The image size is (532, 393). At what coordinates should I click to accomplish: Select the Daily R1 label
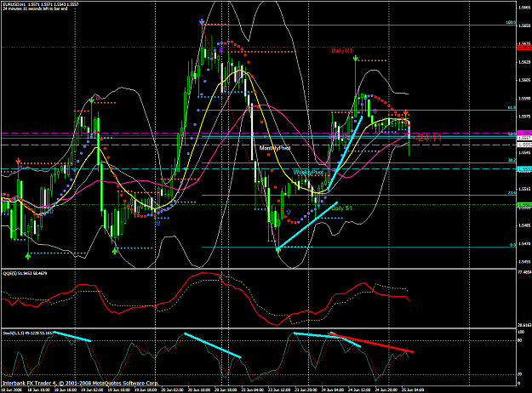tap(341, 51)
